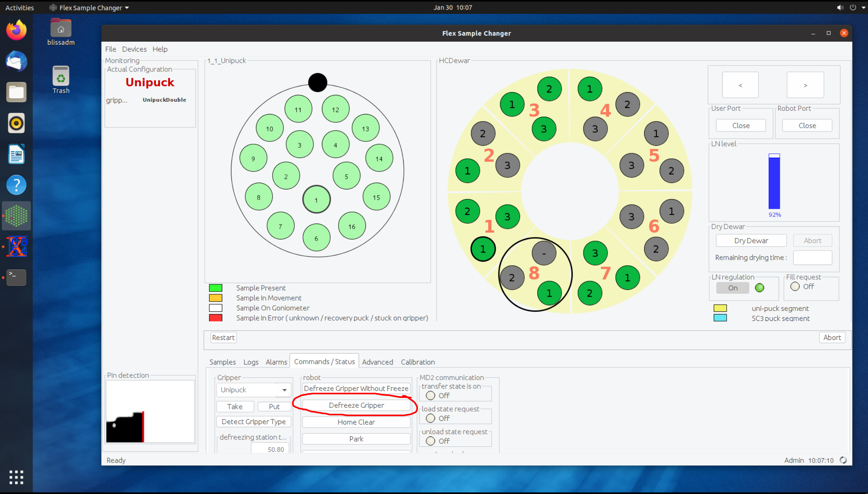Open the Devices menu

tap(134, 49)
